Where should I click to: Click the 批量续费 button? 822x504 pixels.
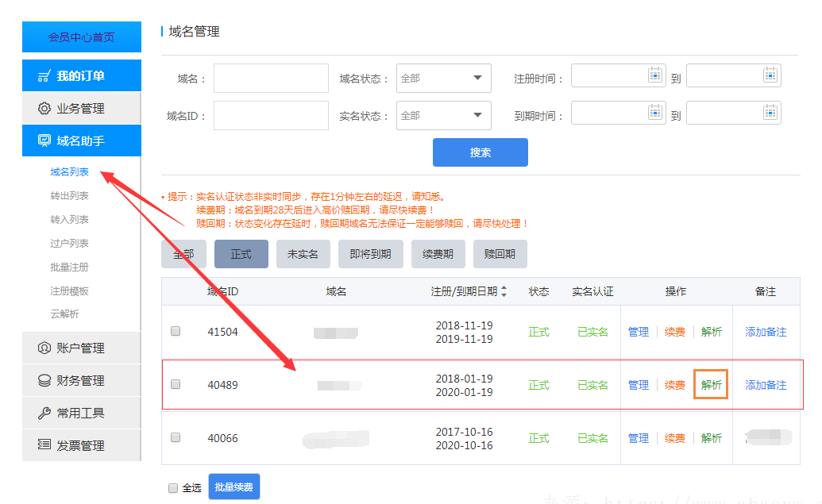point(233,487)
